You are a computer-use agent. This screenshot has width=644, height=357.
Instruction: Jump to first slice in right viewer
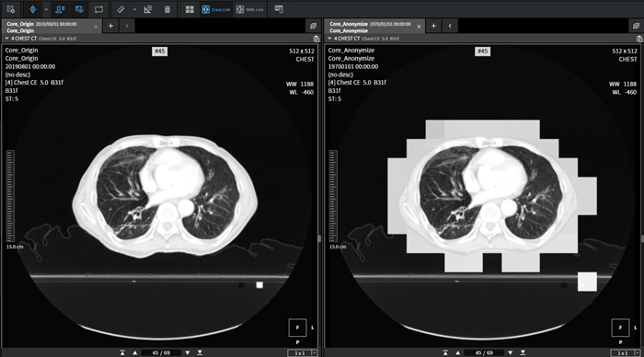pyautogui.click(x=445, y=352)
